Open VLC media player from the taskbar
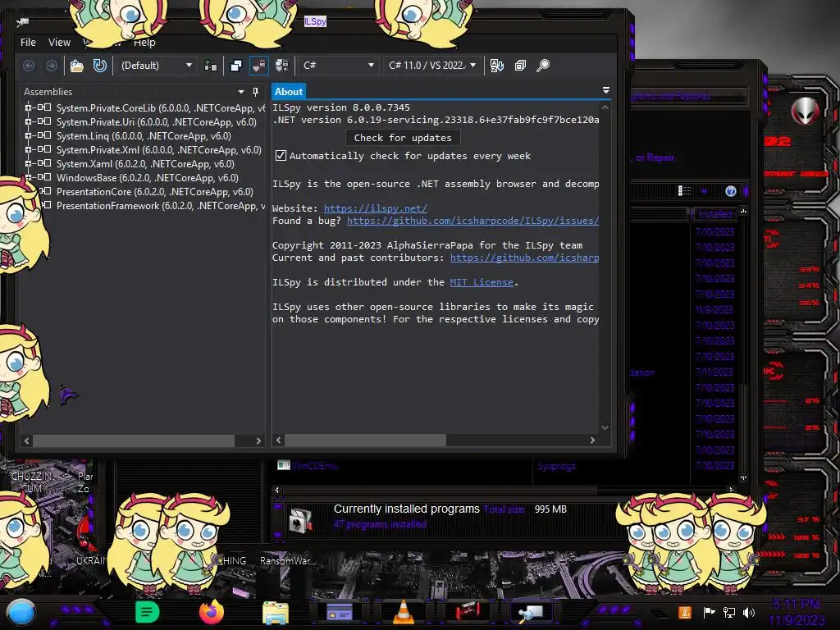This screenshot has width=840, height=630. coord(404,612)
